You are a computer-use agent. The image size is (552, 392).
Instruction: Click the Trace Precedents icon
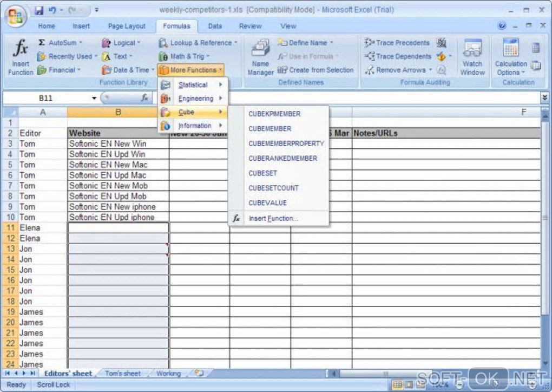[x=369, y=43]
